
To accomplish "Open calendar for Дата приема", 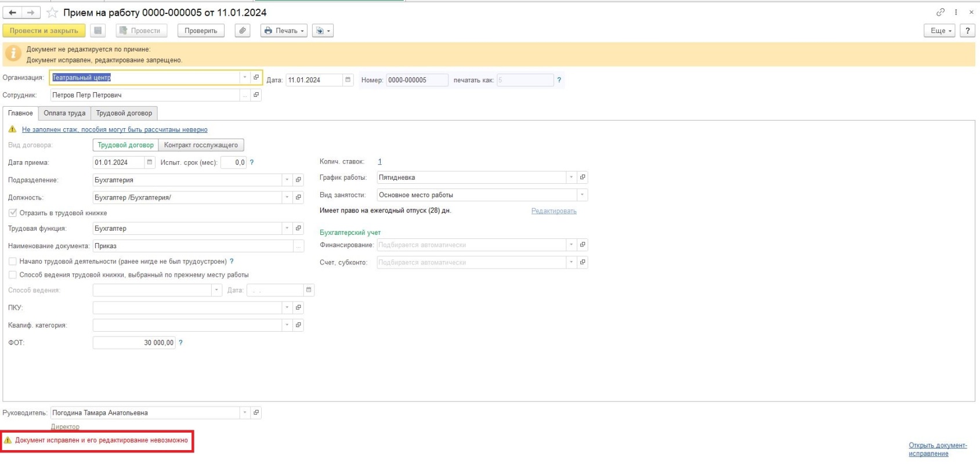I will click(150, 162).
